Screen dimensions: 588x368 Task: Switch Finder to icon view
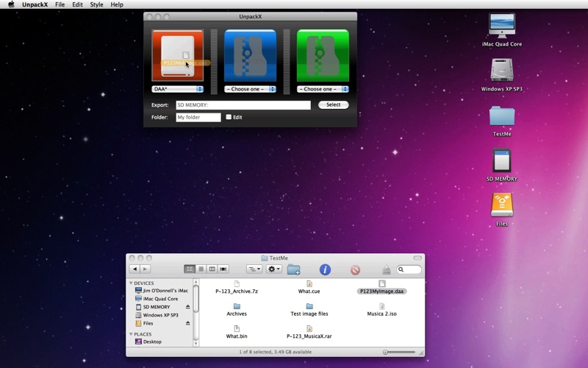(x=190, y=269)
